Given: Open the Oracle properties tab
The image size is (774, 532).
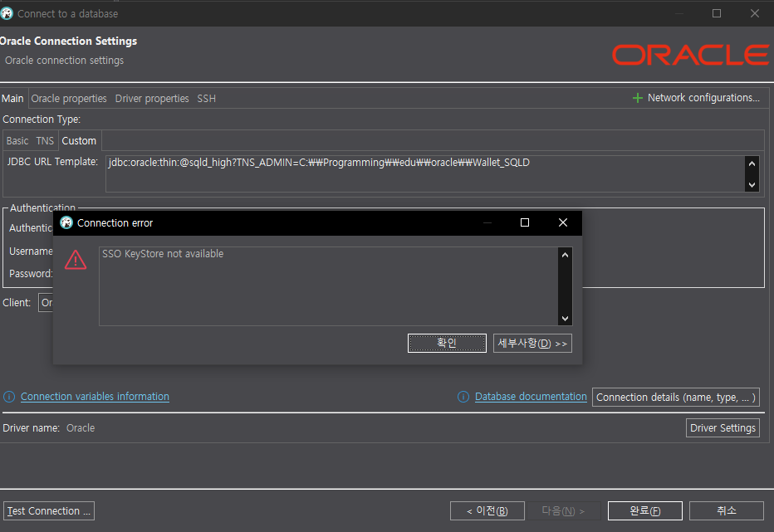Looking at the screenshot, I should point(69,99).
